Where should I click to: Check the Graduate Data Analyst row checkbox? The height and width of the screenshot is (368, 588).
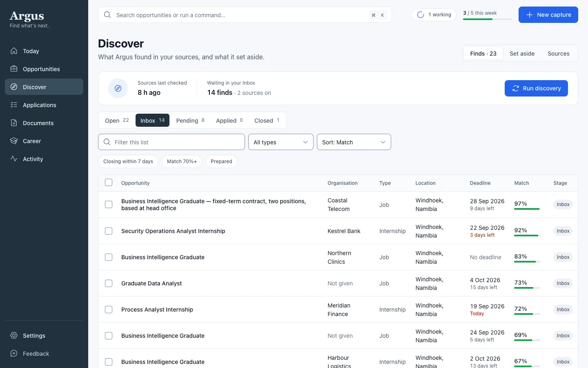point(109,283)
